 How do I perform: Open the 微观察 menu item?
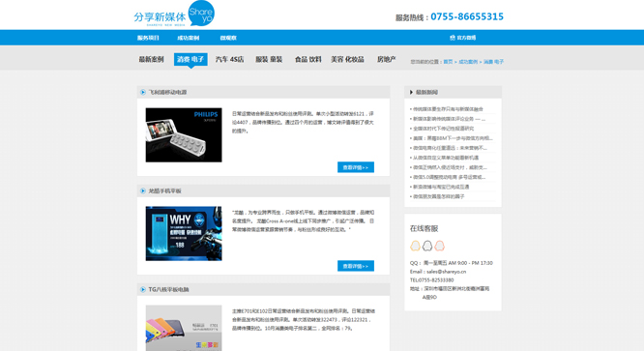[228, 38]
